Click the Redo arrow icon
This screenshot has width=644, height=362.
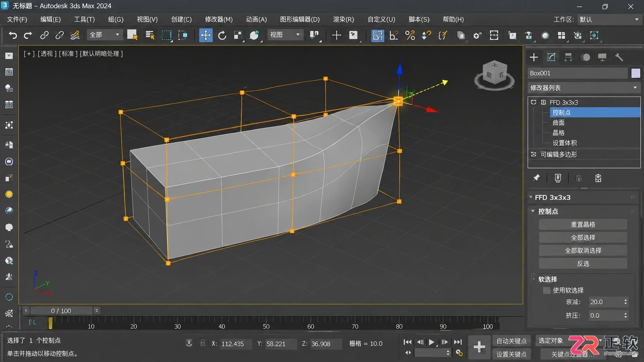pyautogui.click(x=28, y=35)
